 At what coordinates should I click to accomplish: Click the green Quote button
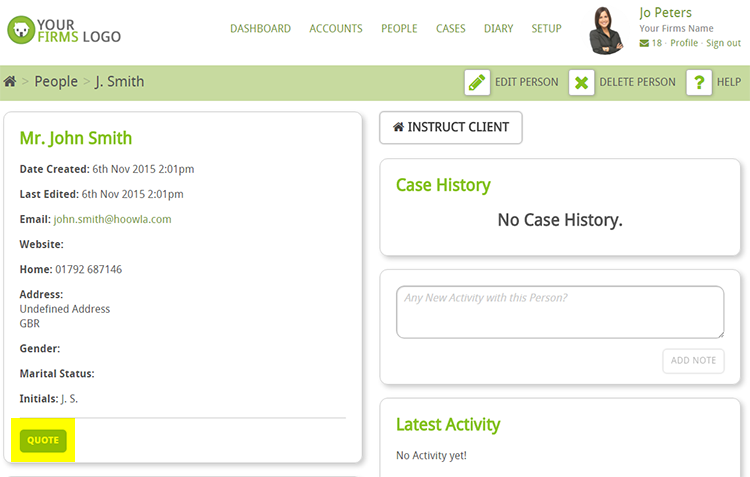click(x=43, y=441)
